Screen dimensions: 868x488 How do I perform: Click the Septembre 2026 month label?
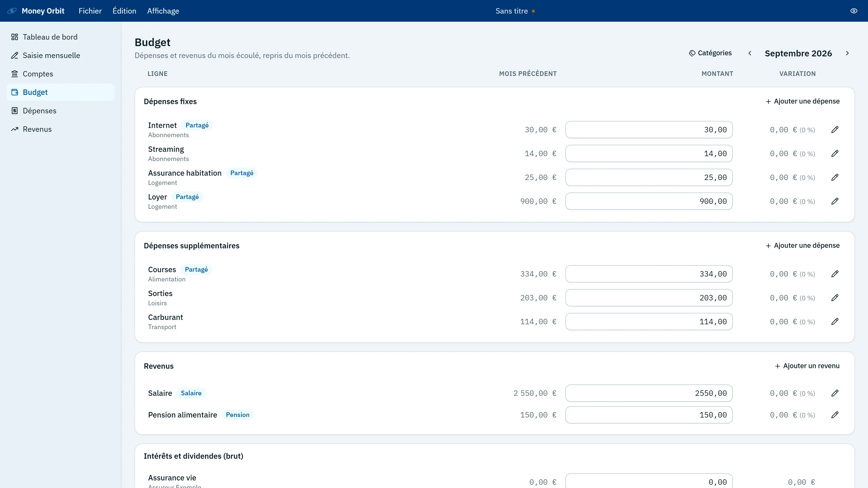798,53
